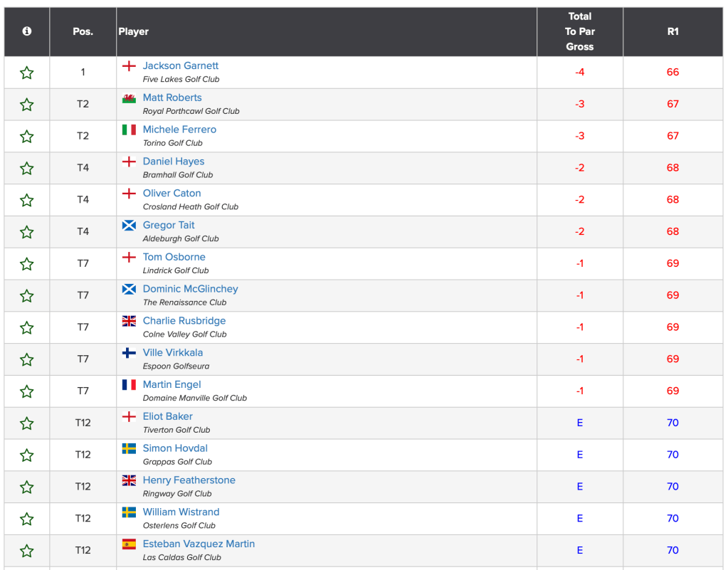
Task: Open Martin Engel's player details
Action: pyautogui.click(x=172, y=384)
